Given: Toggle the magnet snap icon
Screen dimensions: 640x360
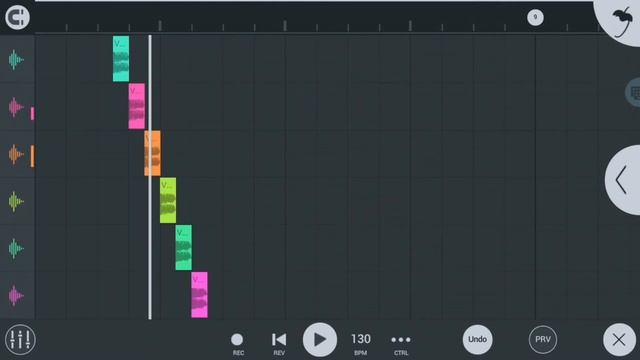Looking at the screenshot, I should 17,17.
